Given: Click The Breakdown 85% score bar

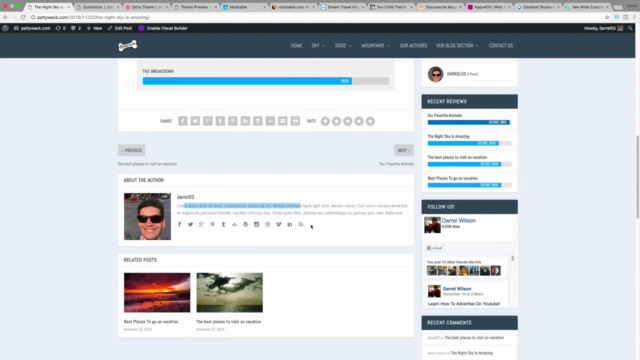Looking at the screenshot, I should click(x=266, y=81).
